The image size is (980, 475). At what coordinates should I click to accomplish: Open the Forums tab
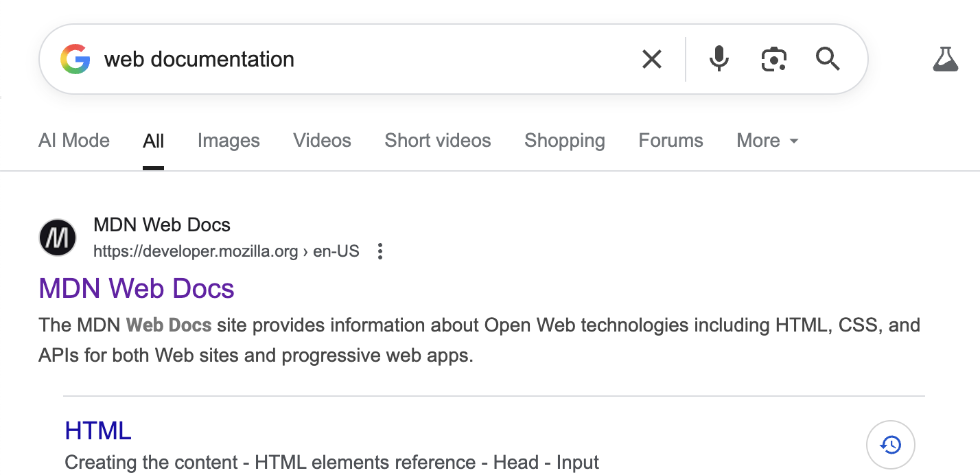point(671,141)
